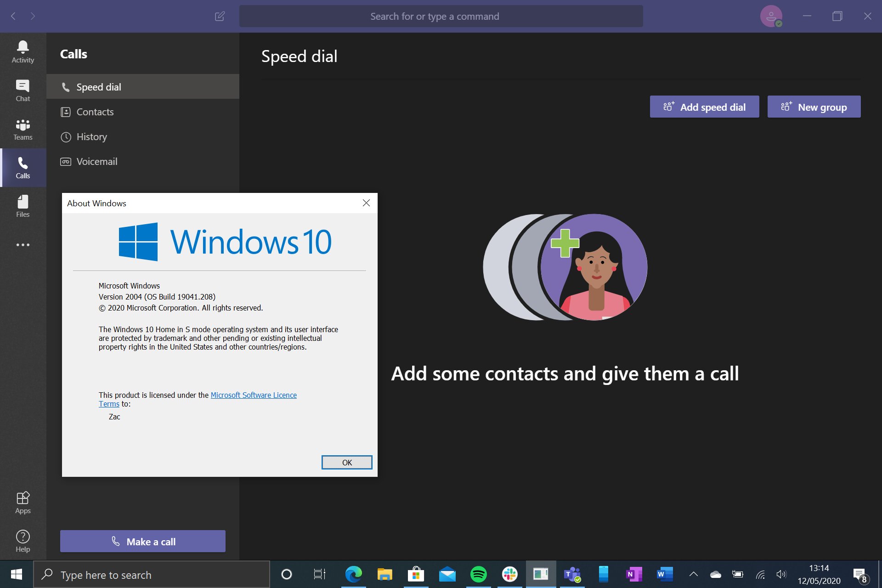The image size is (882, 588).
Task: Click the new chat compose icon
Action: point(220,17)
